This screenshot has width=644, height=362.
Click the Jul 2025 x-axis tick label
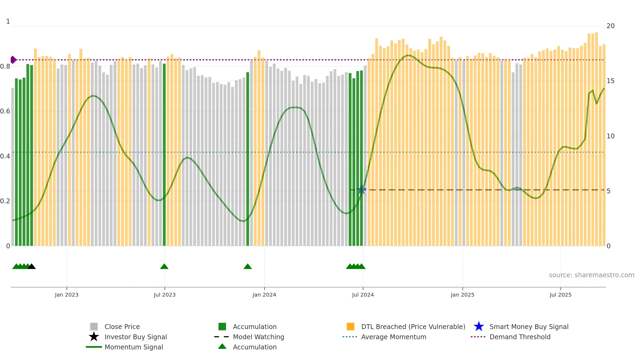tap(561, 295)
